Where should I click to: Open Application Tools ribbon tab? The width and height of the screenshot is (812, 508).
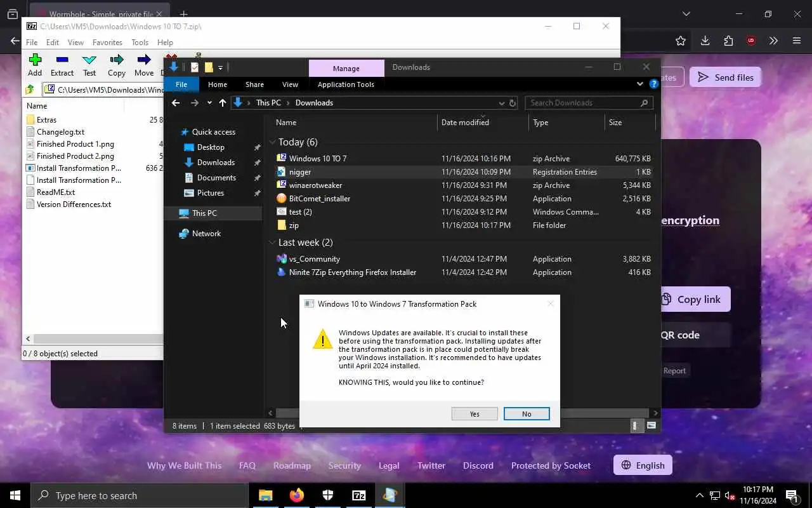point(346,84)
